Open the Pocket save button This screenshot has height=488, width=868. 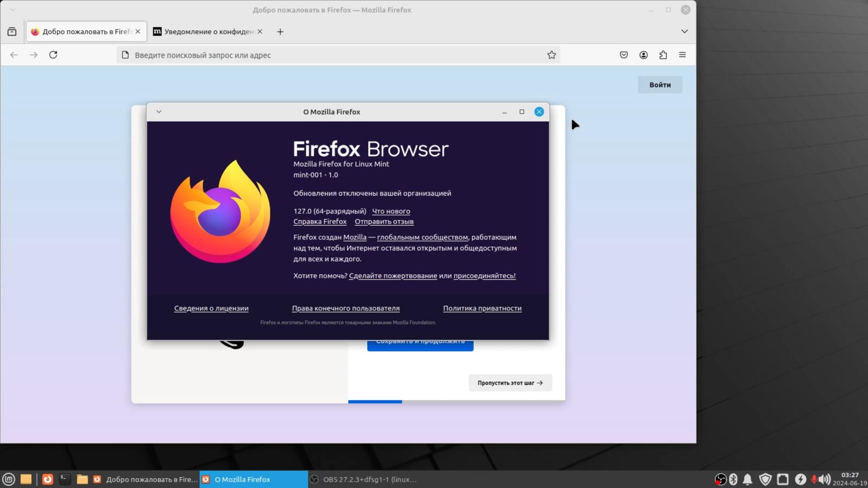click(624, 55)
